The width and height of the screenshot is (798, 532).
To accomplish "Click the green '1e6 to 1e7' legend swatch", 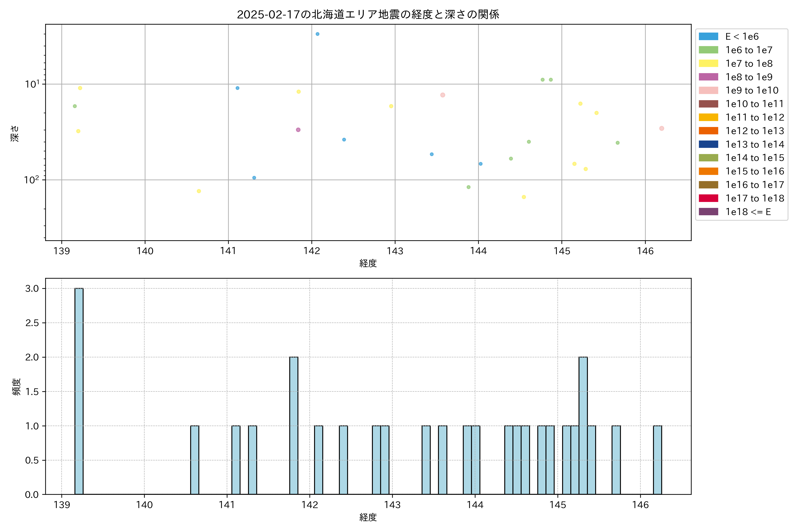I will (708, 50).
